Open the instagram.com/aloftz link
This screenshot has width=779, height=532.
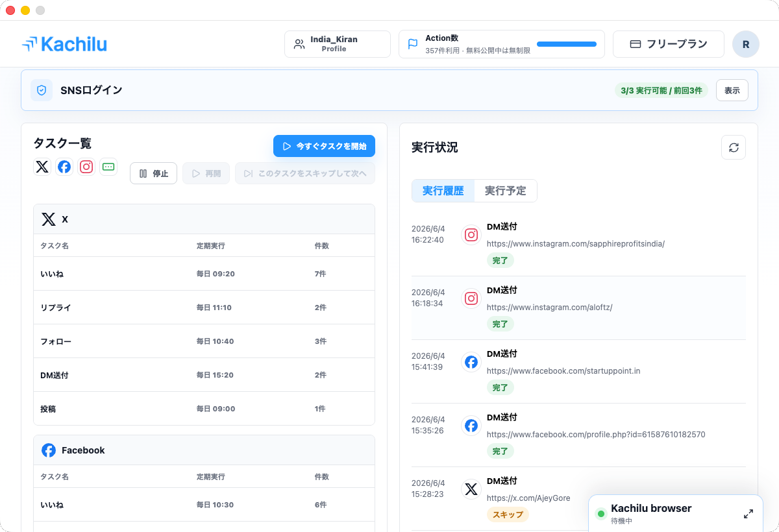pyautogui.click(x=549, y=308)
